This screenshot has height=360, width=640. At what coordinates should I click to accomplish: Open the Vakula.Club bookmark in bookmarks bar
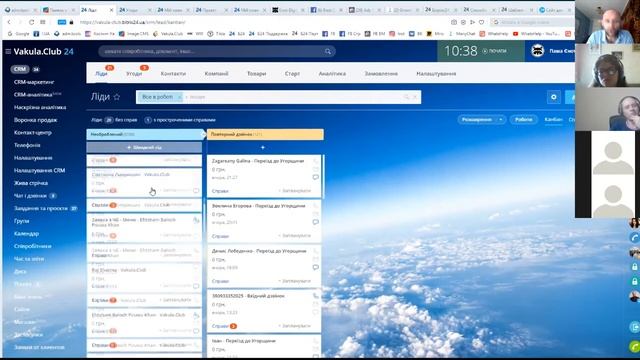click(x=168, y=34)
